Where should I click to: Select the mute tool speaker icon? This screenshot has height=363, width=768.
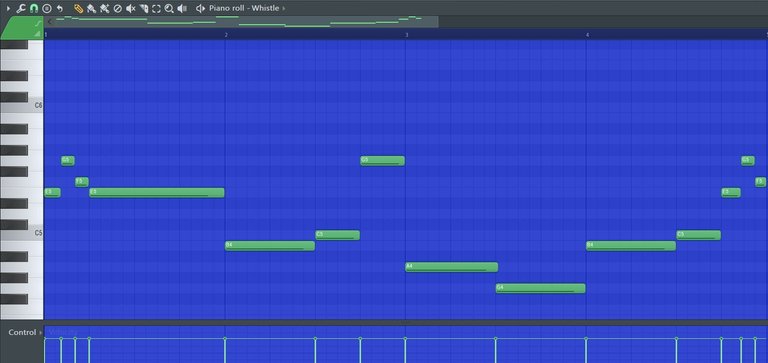130,8
